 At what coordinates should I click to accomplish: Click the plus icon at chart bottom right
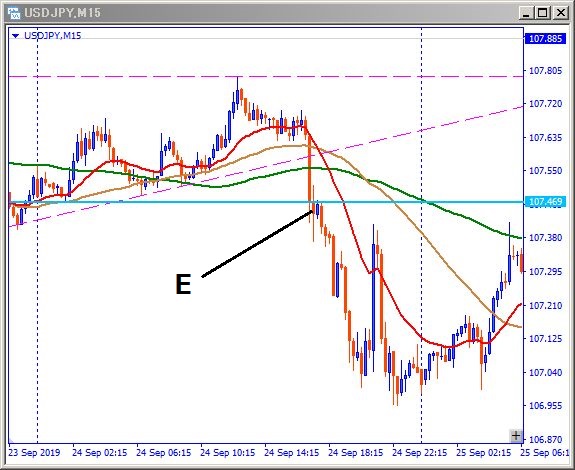point(516,436)
